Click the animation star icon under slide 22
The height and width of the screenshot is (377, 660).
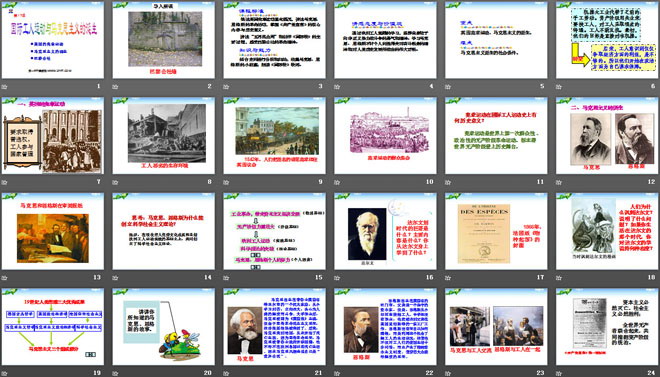(x=337, y=373)
